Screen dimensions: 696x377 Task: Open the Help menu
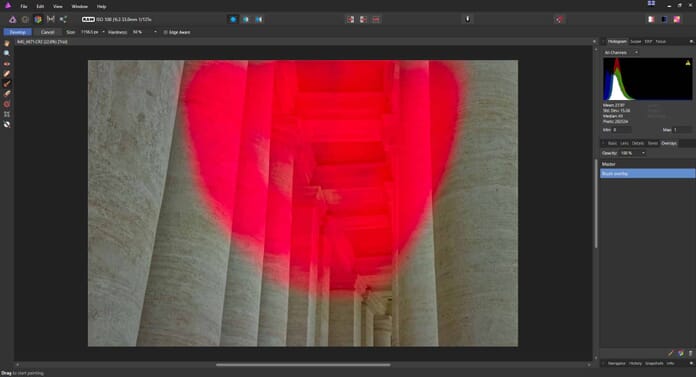(x=101, y=7)
